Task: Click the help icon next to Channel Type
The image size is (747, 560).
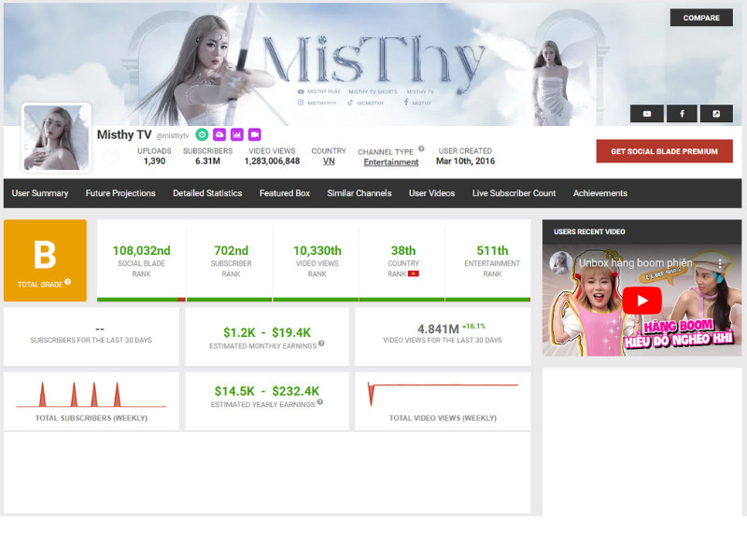Action: tap(421, 148)
